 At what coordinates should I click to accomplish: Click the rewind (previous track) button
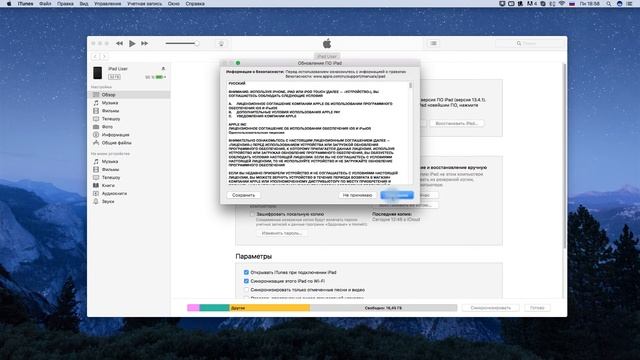[119, 43]
